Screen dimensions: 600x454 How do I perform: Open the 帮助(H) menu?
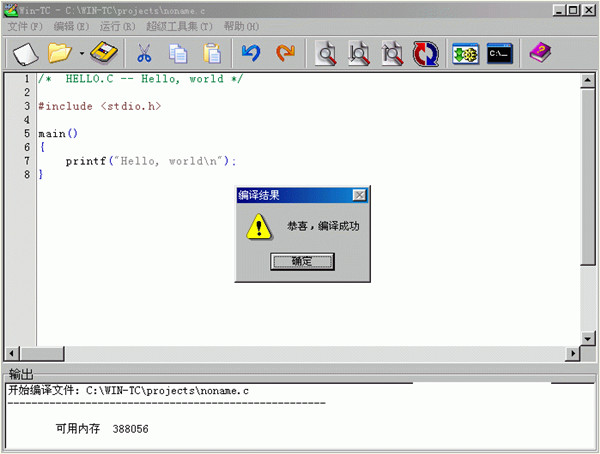pos(241,26)
